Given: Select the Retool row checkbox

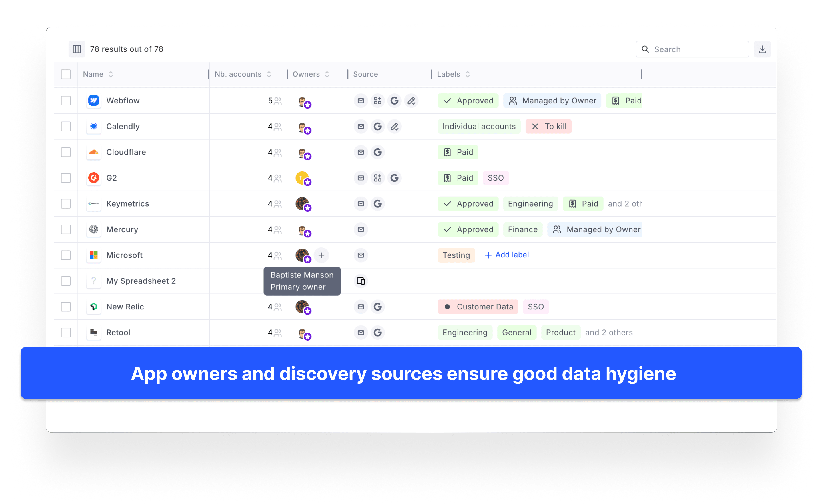Looking at the screenshot, I should (66, 332).
